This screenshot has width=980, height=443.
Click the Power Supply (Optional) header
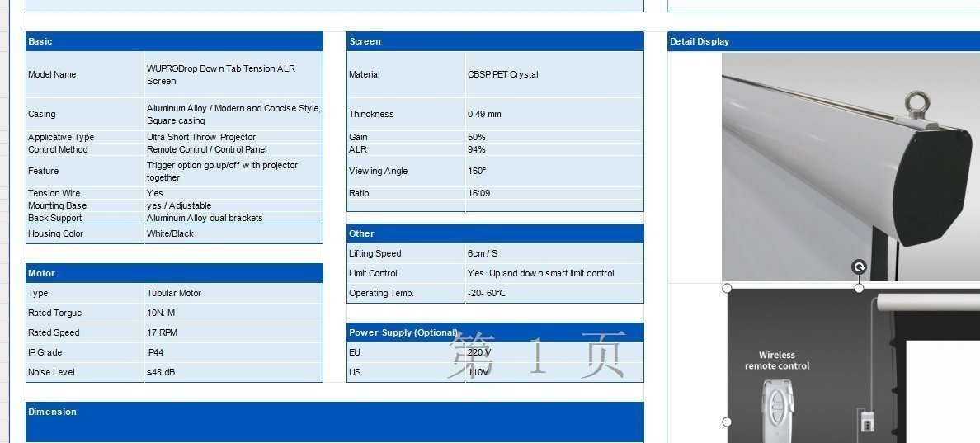click(495, 332)
